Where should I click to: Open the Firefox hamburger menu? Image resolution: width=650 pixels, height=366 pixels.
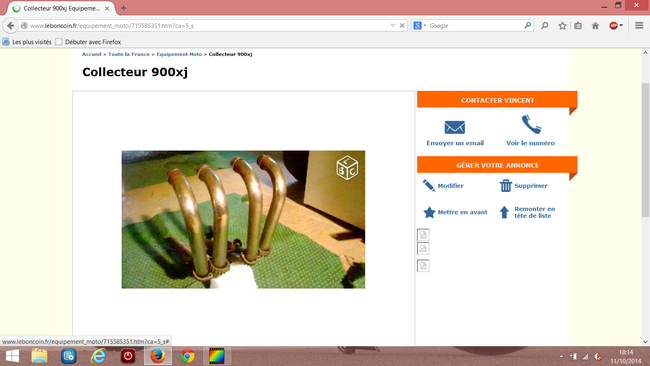pos(639,26)
